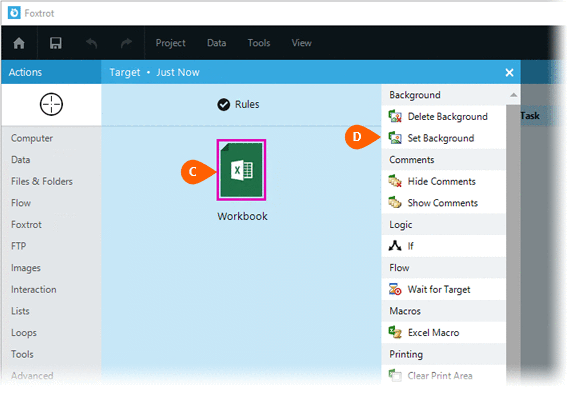Close the Target panel with X
582x404 pixels.
click(509, 72)
